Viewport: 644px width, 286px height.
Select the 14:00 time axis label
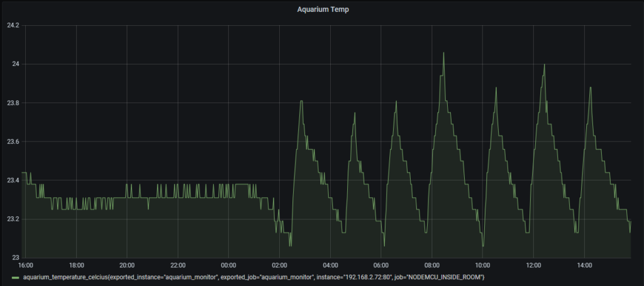584,265
